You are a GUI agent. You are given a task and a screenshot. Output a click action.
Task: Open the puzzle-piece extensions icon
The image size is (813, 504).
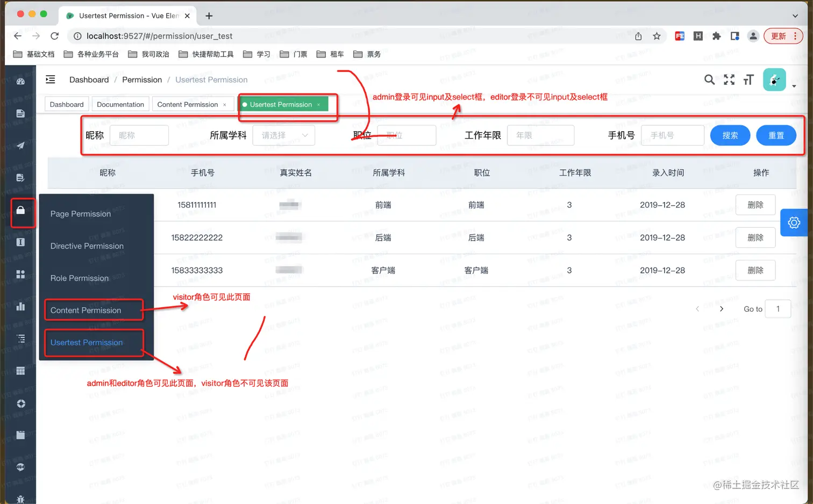pos(716,36)
